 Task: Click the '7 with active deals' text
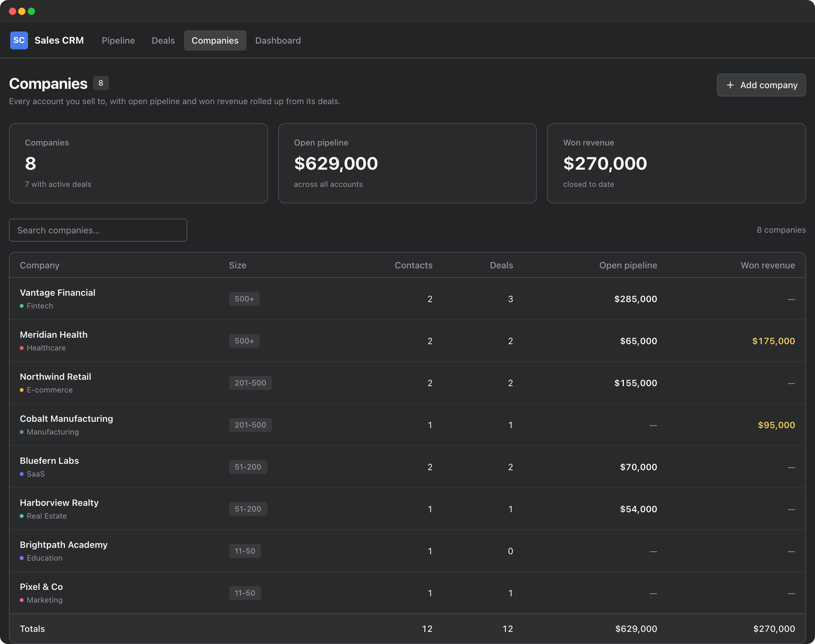click(58, 184)
